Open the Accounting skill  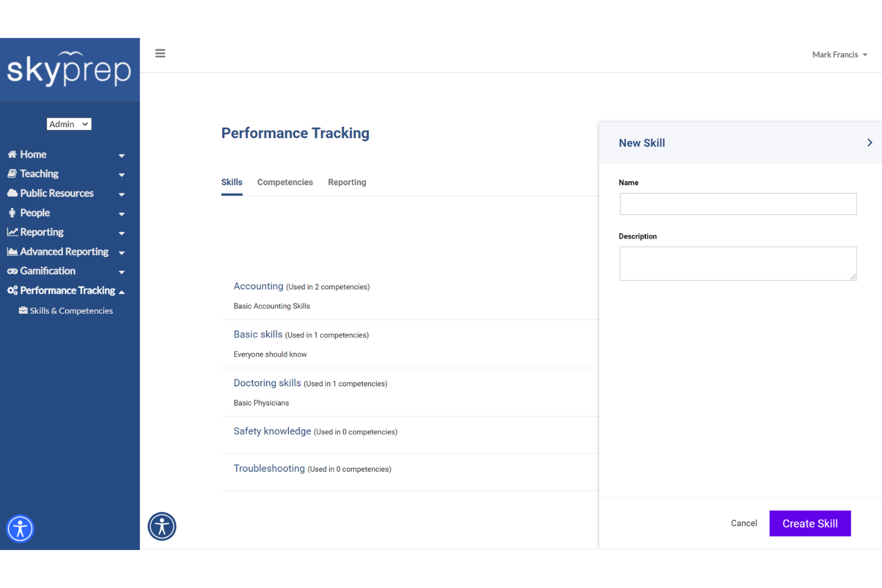pyautogui.click(x=258, y=286)
